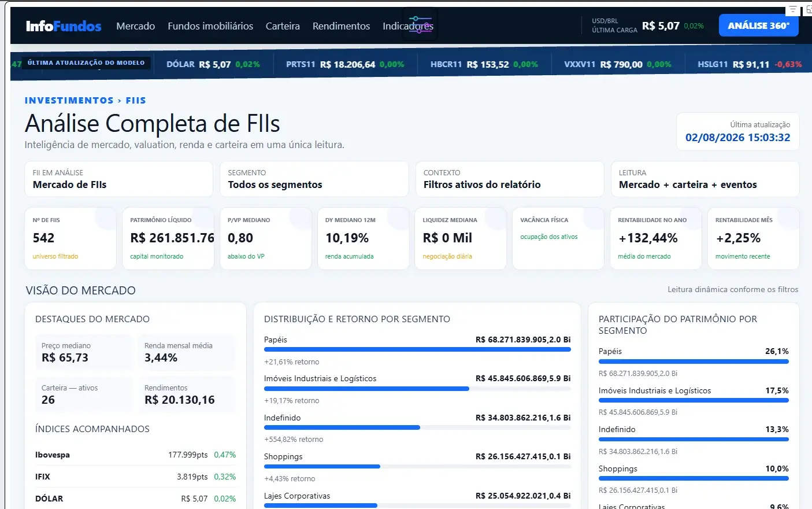Click RENTABILIDADE MÊS value +2,25%
This screenshot has height=509, width=812.
click(x=738, y=238)
